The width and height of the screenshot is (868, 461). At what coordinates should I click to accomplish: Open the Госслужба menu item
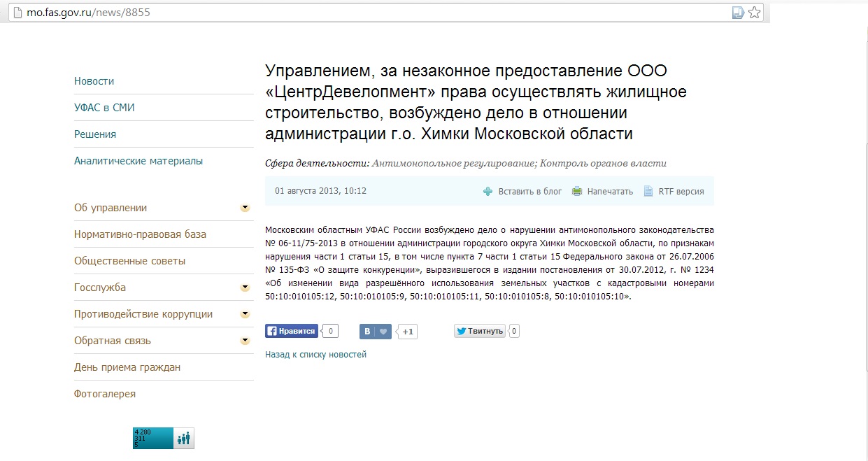click(x=100, y=288)
